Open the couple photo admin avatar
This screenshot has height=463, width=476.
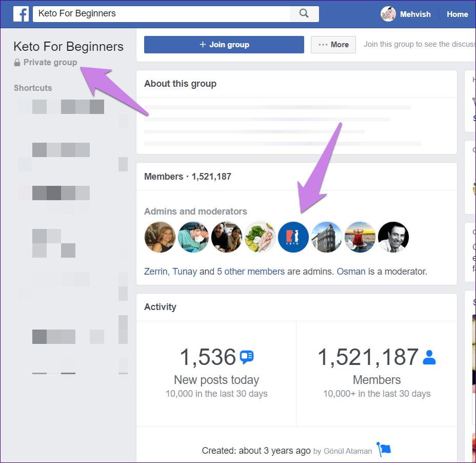[x=227, y=237]
